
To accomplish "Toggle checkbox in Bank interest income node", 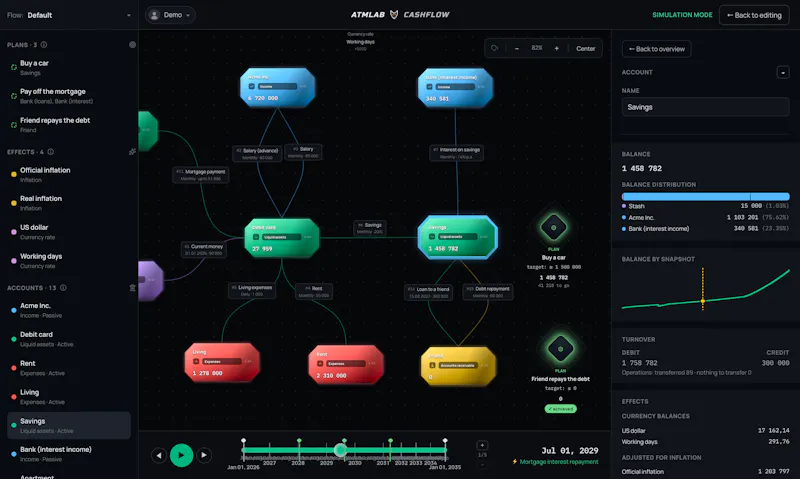I will click(429, 87).
